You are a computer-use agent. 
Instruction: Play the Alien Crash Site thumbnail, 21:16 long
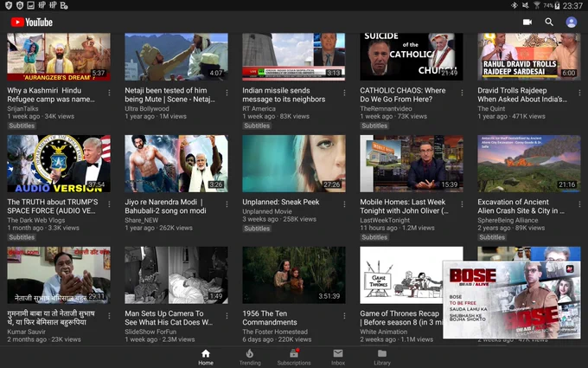(529, 164)
